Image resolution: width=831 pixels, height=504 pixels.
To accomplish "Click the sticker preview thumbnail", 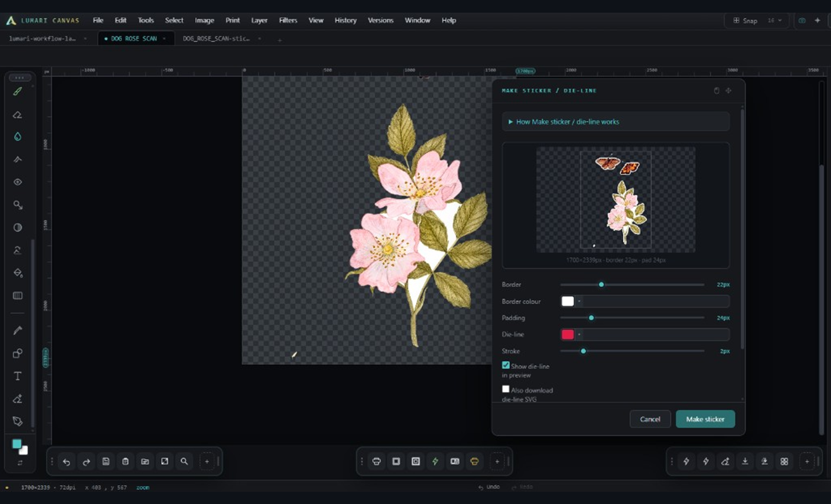I will coord(615,200).
